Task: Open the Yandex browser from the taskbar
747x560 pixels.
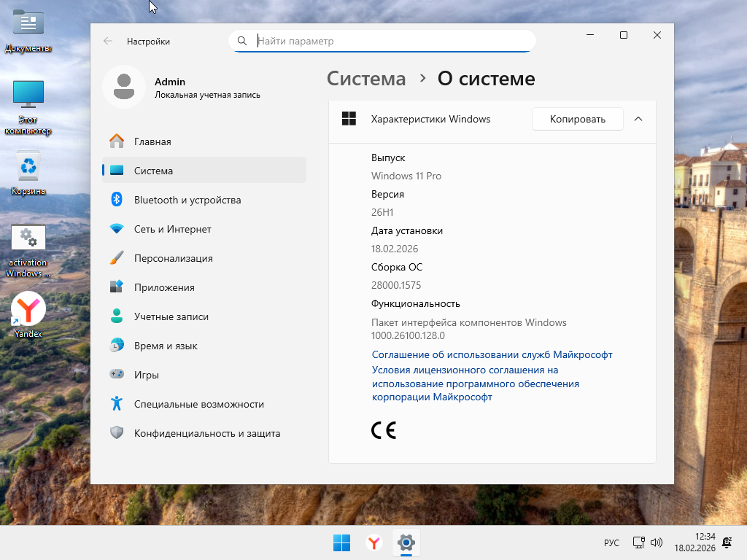Action: [373, 542]
